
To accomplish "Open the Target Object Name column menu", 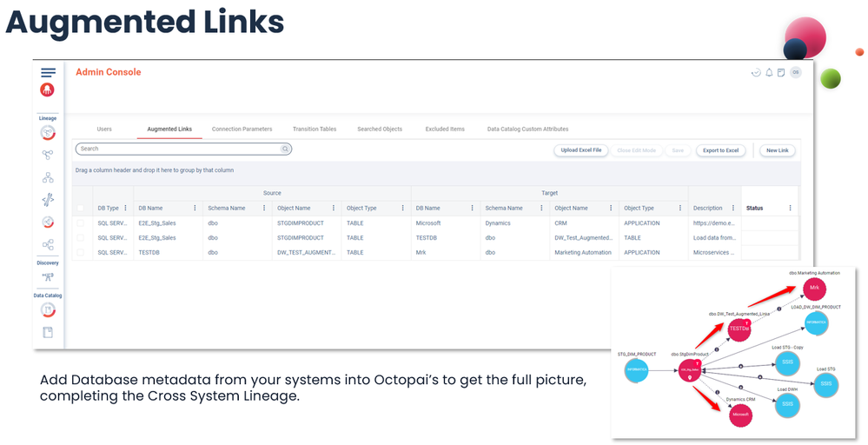I will click(x=611, y=208).
